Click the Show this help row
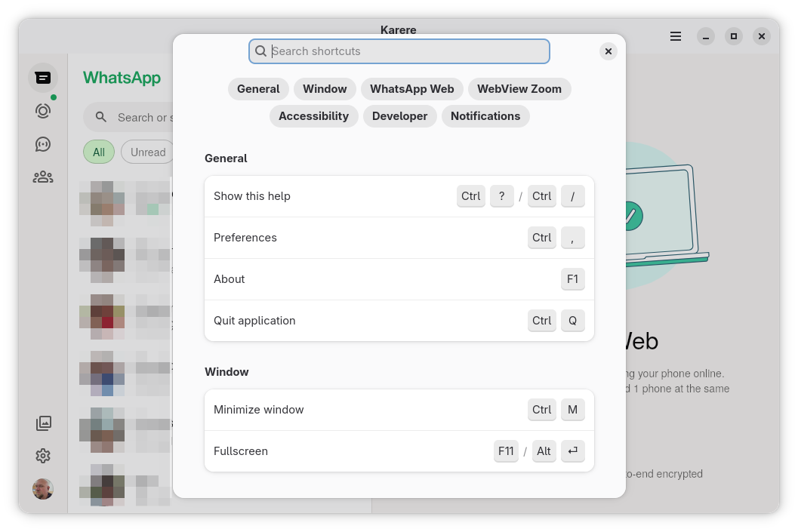 coord(399,196)
